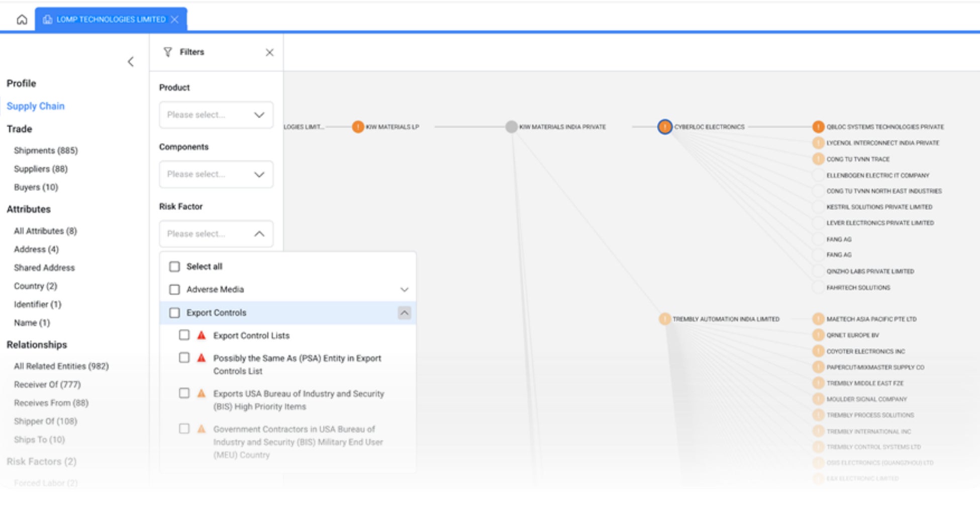Close the Filters panel
The width and height of the screenshot is (980, 513).
(270, 52)
